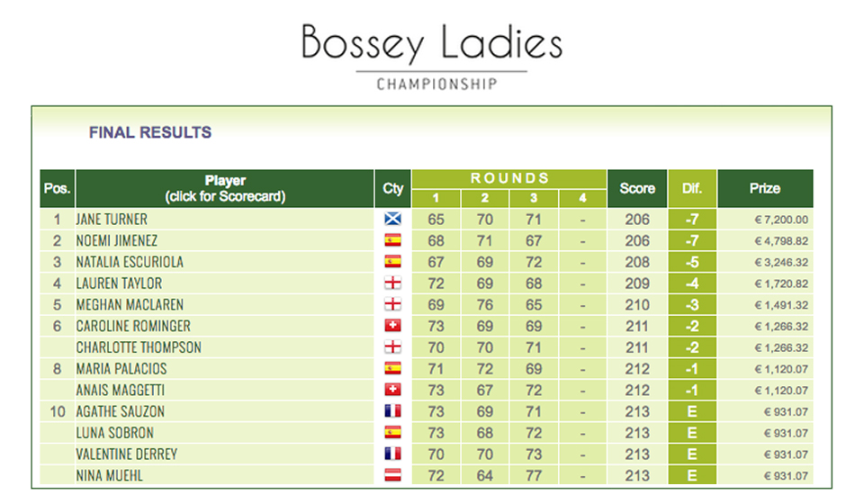
Task: Click Austrian flag in Nina Muehl row
Action: coord(392,475)
